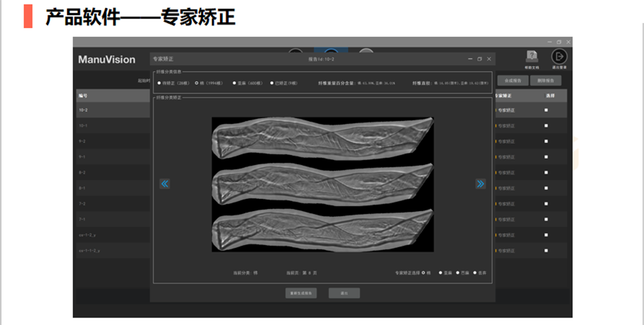This screenshot has width=644, height=325.
Task: Select report row cs-1-1-2_y in the list
Action: (113, 251)
